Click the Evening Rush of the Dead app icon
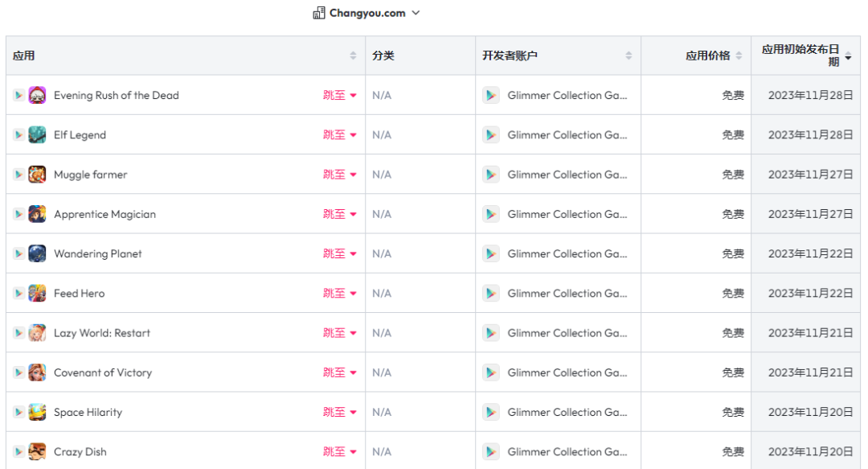This screenshot has width=868, height=469. (36, 94)
